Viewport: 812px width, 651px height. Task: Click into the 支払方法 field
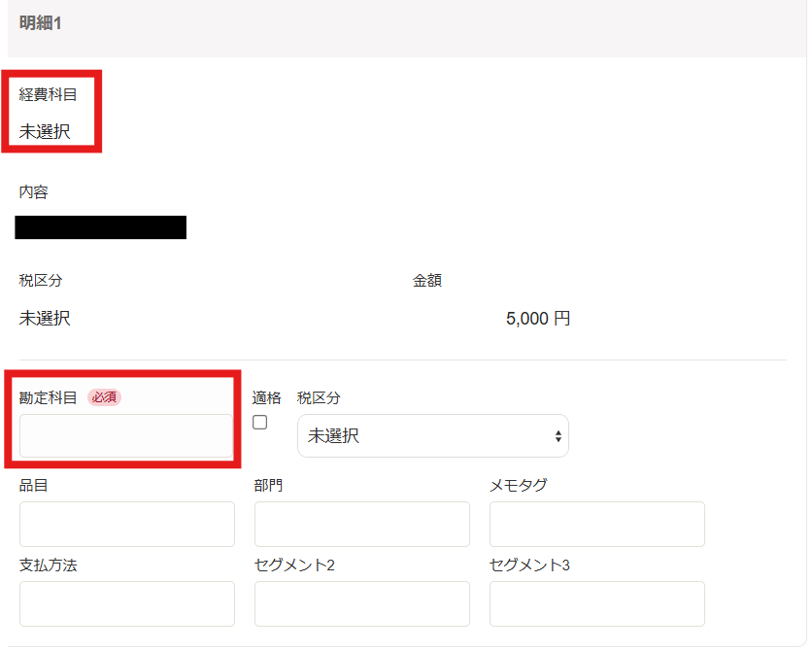[x=126, y=603]
